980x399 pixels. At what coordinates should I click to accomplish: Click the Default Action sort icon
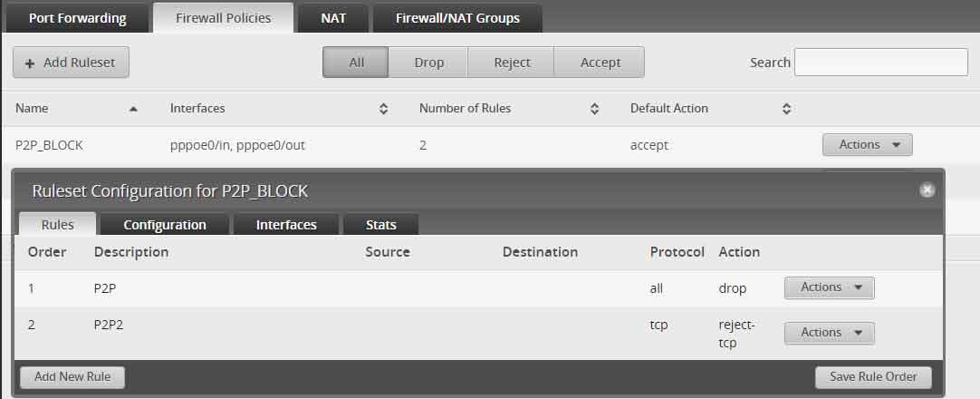[787, 109]
